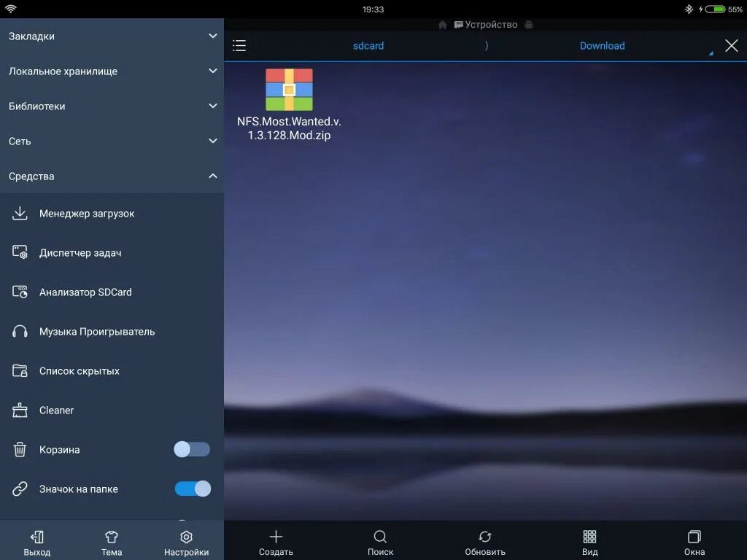Go to home icon in path bar

pyautogui.click(x=442, y=25)
